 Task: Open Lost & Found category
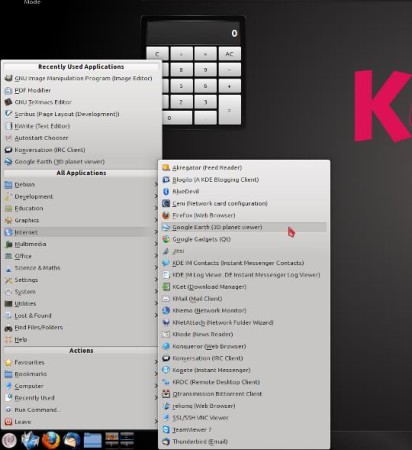[x=81, y=315]
